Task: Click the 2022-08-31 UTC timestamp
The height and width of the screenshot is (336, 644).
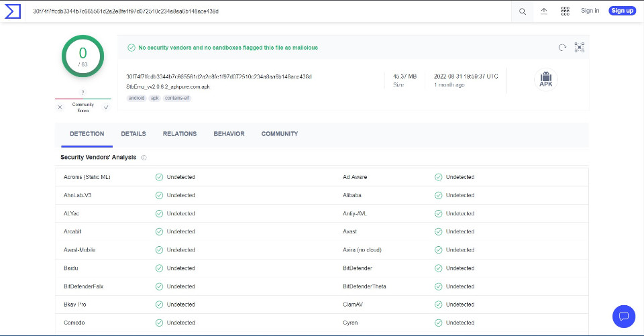Action: 466,76
